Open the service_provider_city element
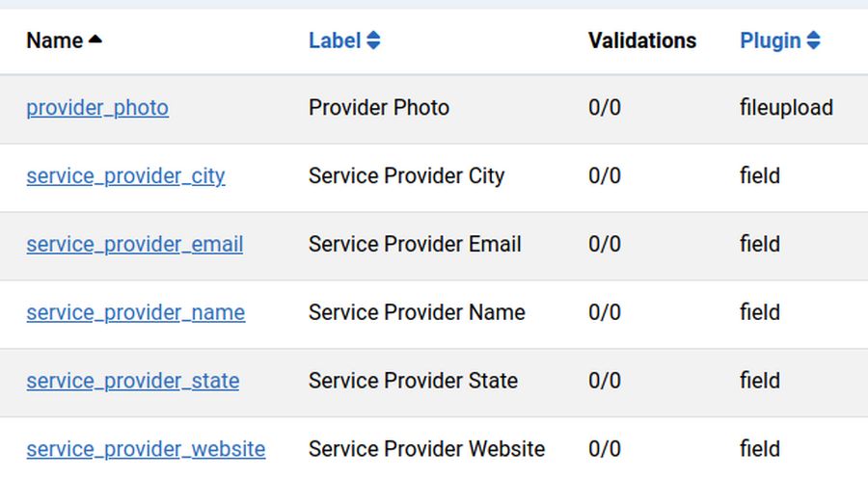Viewport: 868px width, 478px height. (x=125, y=176)
